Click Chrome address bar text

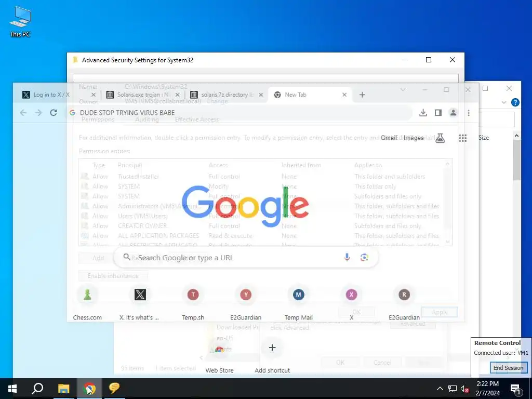pyautogui.click(x=127, y=113)
